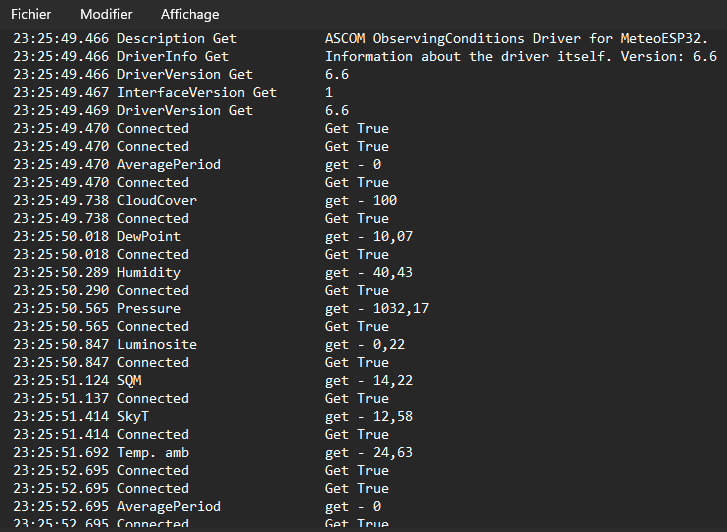Viewport: 727px width, 532px height.
Task: Click the timestamp 23:25:51.137
Action: [x=60, y=398]
